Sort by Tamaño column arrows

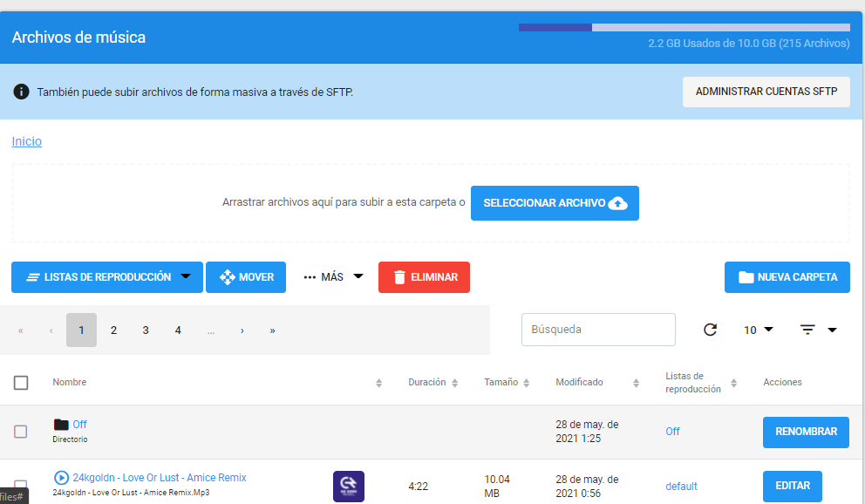527,383
